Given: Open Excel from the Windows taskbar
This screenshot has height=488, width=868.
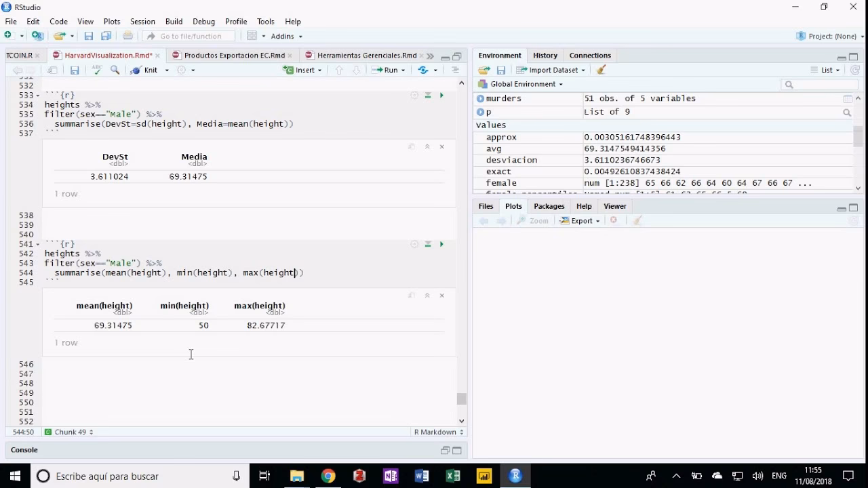Looking at the screenshot, I should pyautogui.click(x=453, y=476).
